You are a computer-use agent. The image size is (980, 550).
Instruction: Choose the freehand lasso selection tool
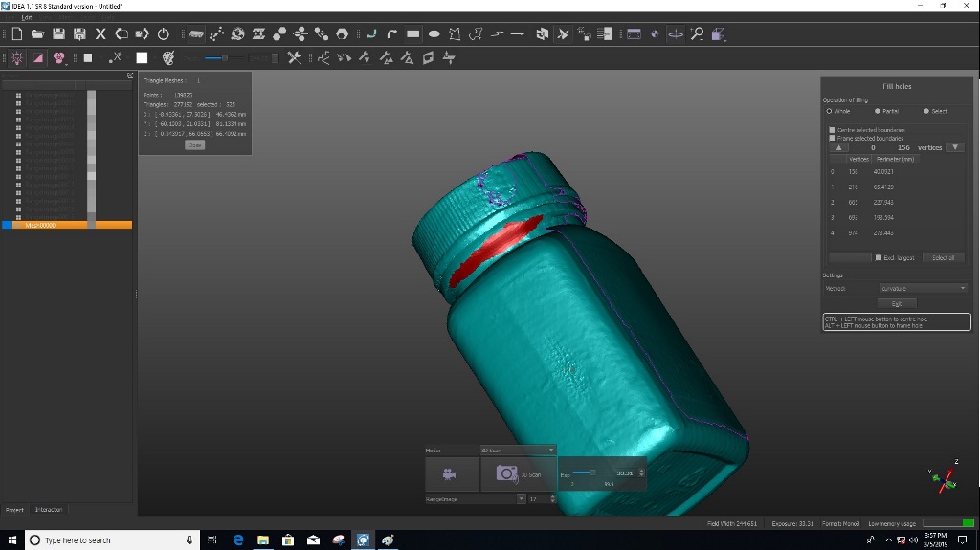[x=476, y=33]
